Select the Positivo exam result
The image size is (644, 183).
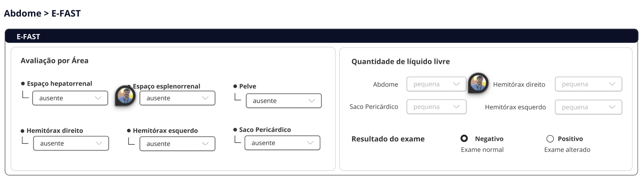pyautogui.click(x=550, y=139)
